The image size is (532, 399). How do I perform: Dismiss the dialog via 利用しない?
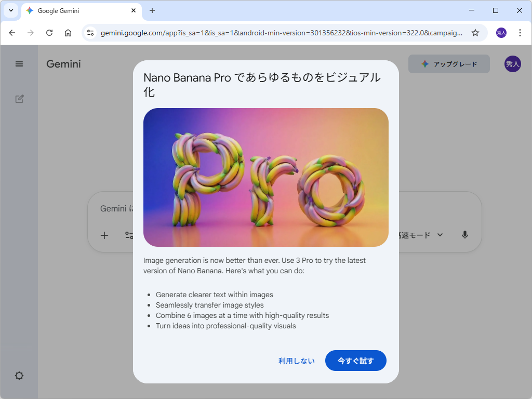297,361
